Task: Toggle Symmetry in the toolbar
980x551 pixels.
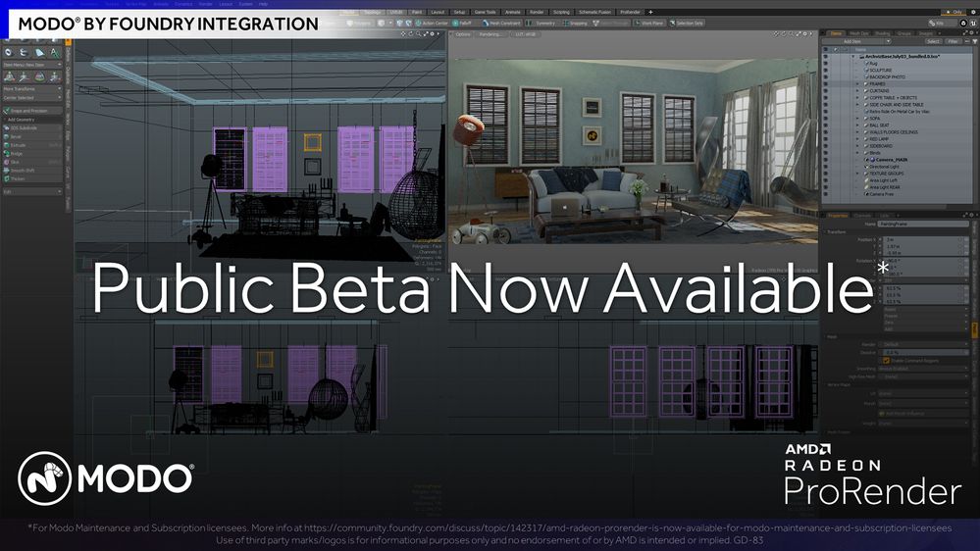Action: [541, 24]
